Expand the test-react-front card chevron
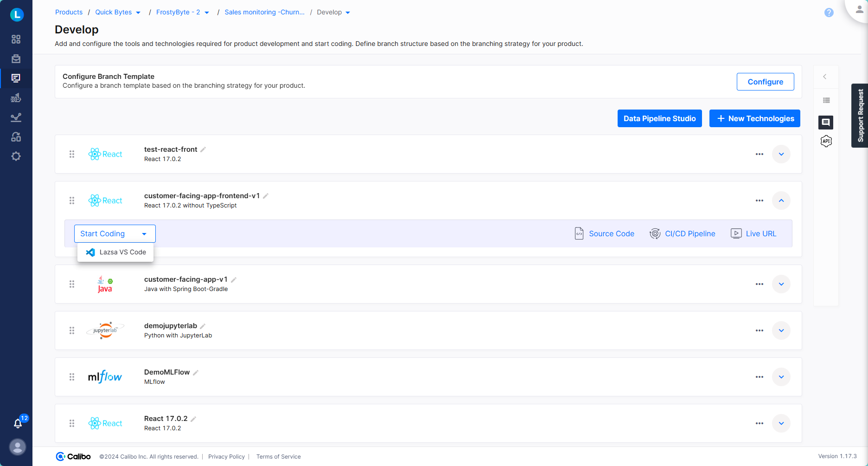This screenshot has height=466, width=868. coord(781,154)
